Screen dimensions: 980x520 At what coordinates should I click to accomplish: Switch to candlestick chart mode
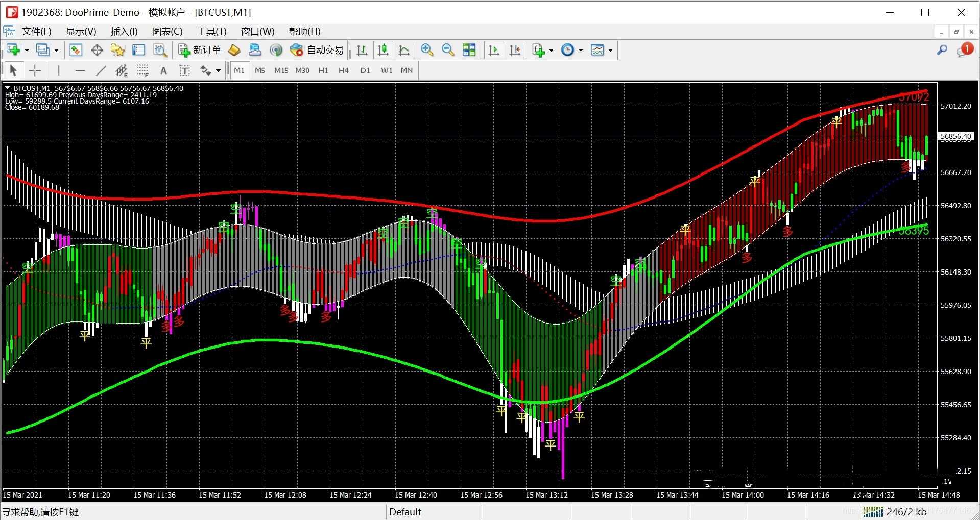[x=383, y=50]
